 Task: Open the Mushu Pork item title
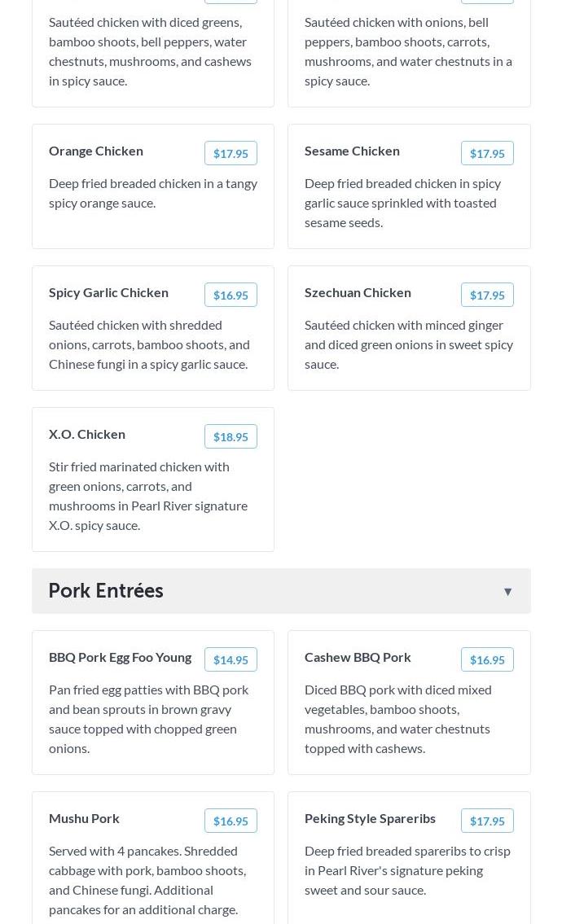(85, 818)
